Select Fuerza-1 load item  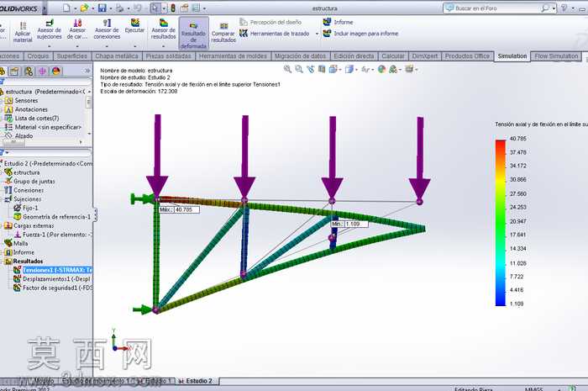[57, 235]
